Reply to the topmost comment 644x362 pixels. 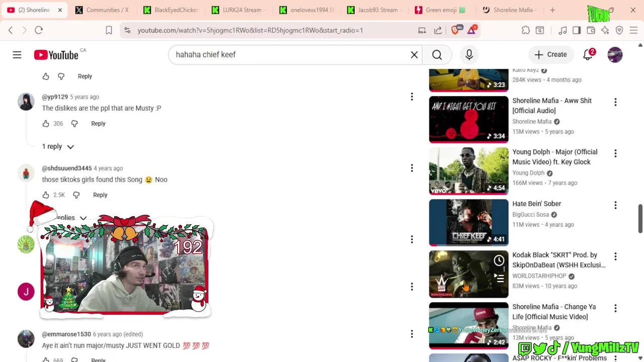[85, 76]
